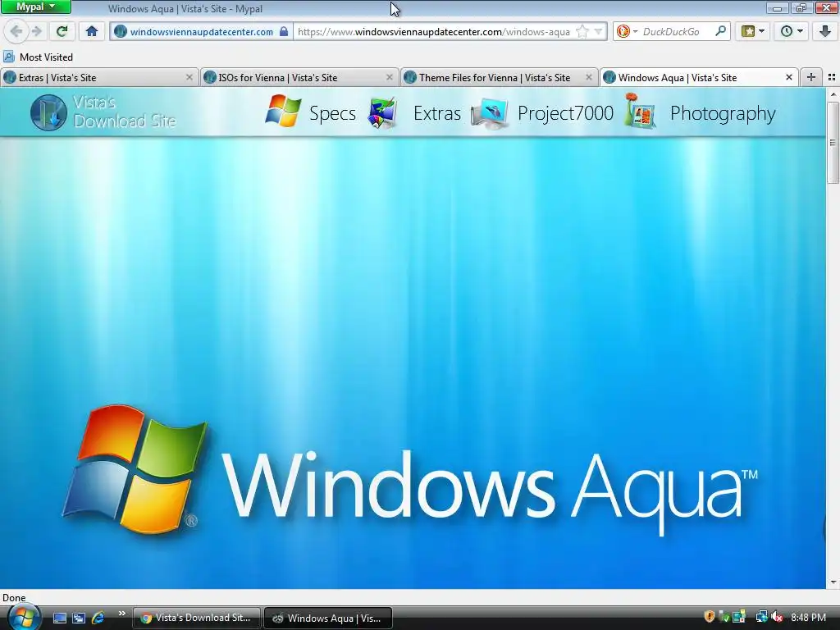Open the Project7000 page link
840x630 pixels.
(x=565, y=113)
